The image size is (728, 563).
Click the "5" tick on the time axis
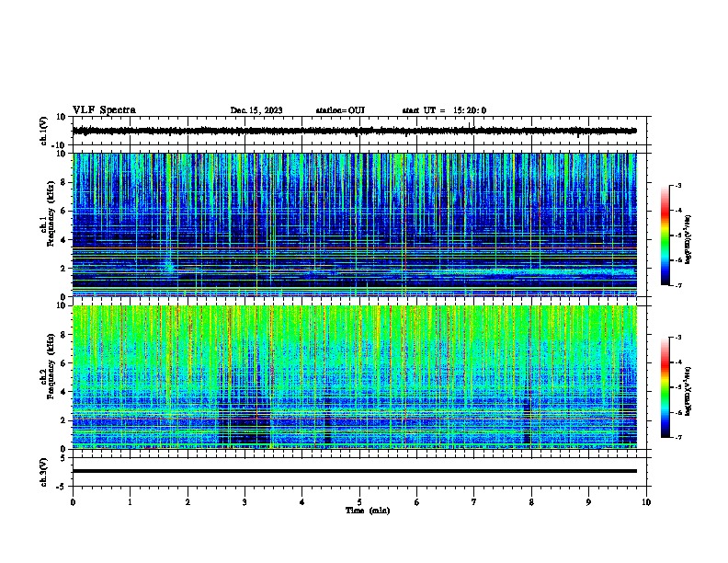coord(359,502)
